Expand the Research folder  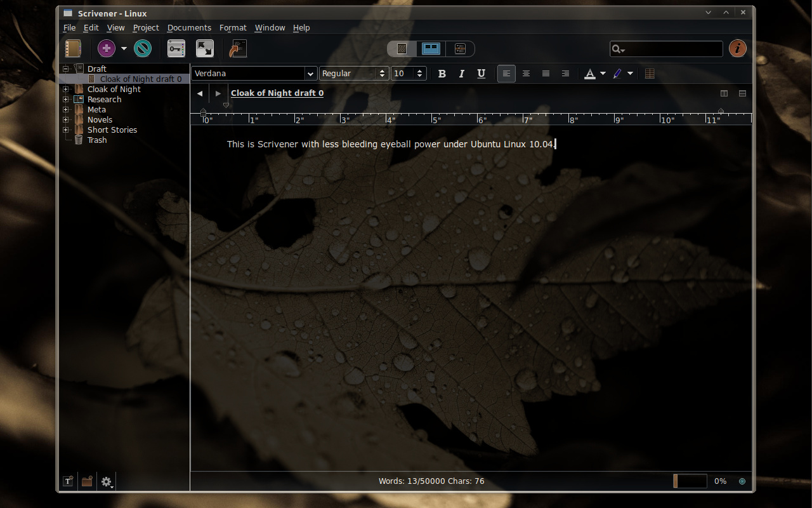pyautogui.click(x=65, y=99)
